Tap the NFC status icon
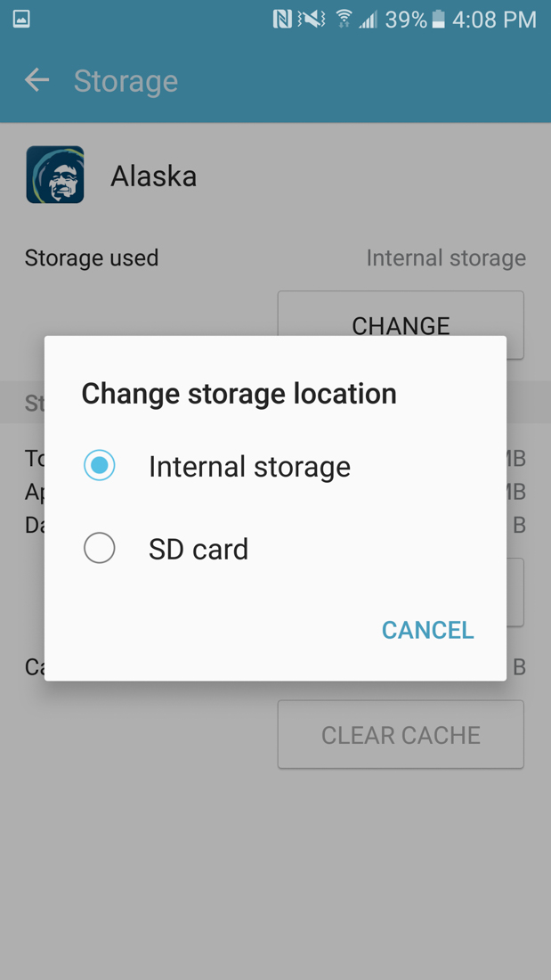Image resolution: width=551 pixels, height=980 pixels. tap(282, 19)
